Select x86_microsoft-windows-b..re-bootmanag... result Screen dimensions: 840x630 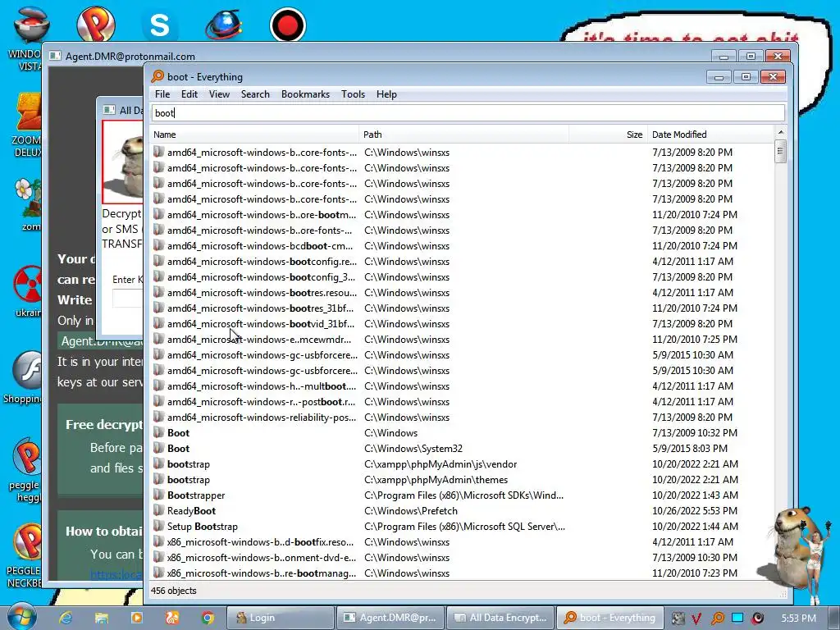pos(262,573)
